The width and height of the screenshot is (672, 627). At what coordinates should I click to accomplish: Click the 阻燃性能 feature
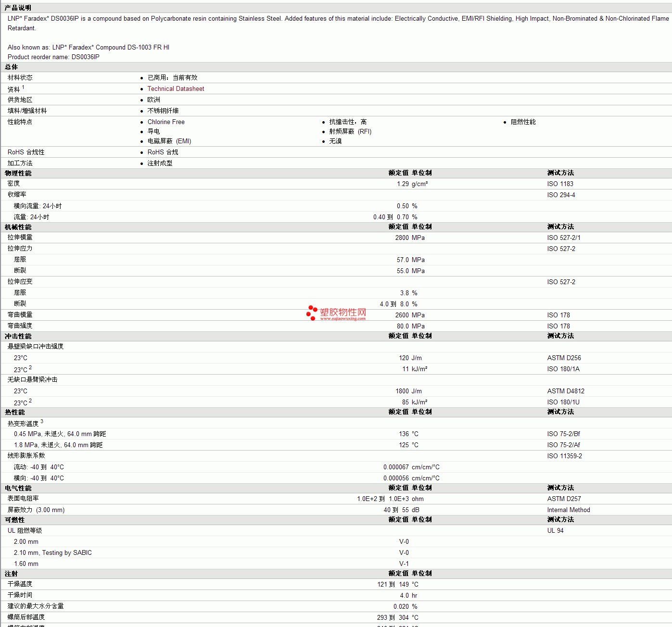point(523,122)
